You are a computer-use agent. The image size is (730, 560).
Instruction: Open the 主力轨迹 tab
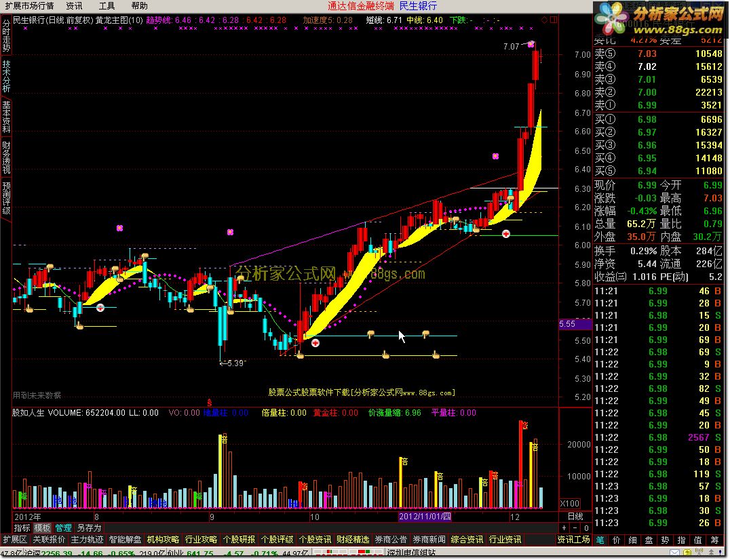click(87, 540)
